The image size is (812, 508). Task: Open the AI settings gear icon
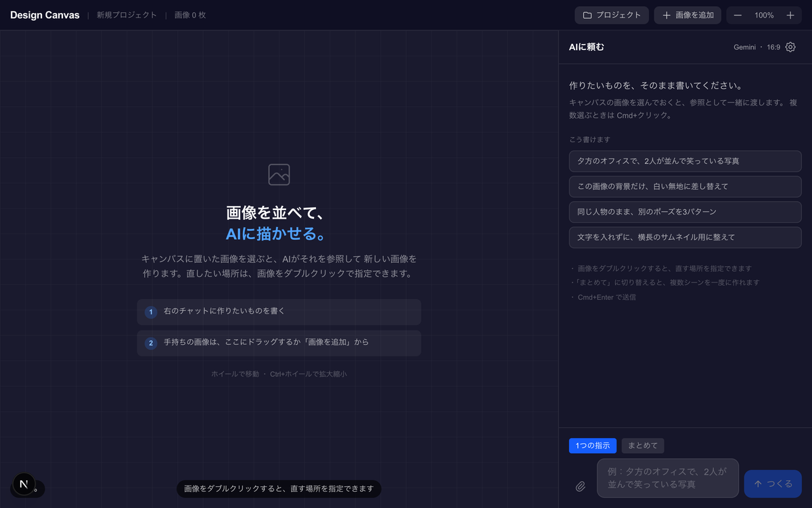click(790, 47)
